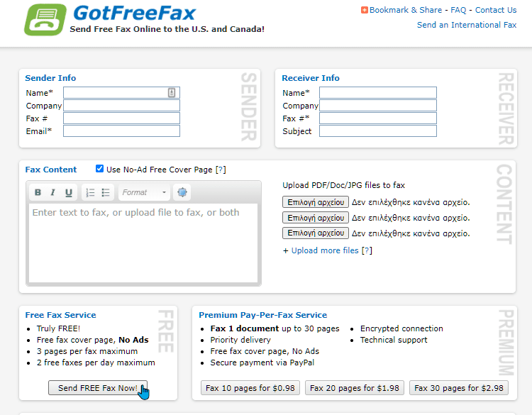Click the '2 free faxes per day maximum' text
Screen dimensions: 532x415
[96, 363]
